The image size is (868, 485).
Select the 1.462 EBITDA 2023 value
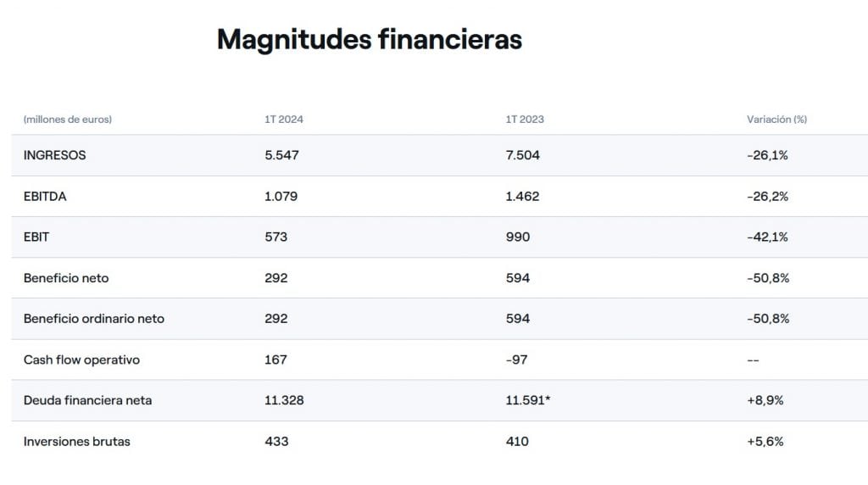point(522,196)
